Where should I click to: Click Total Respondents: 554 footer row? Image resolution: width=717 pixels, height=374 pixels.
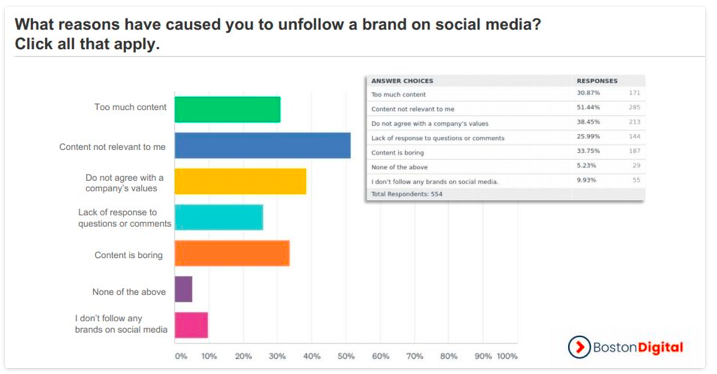pos(506,194)
